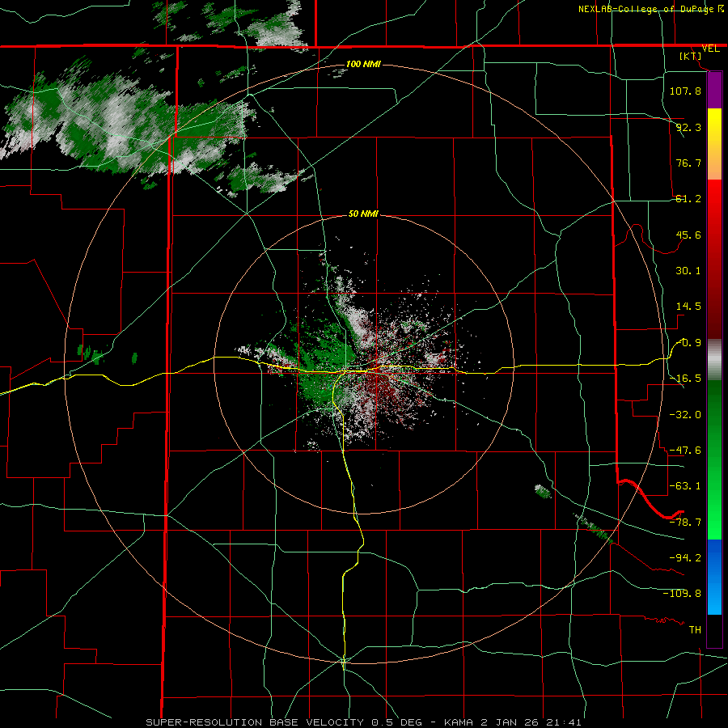Click the -78.7 velocity scale value
Screen dimensions: 728x728
tap(685, 523)
